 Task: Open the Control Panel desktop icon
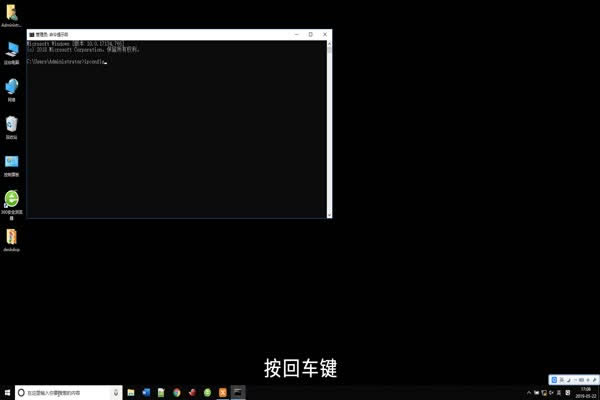12,161
